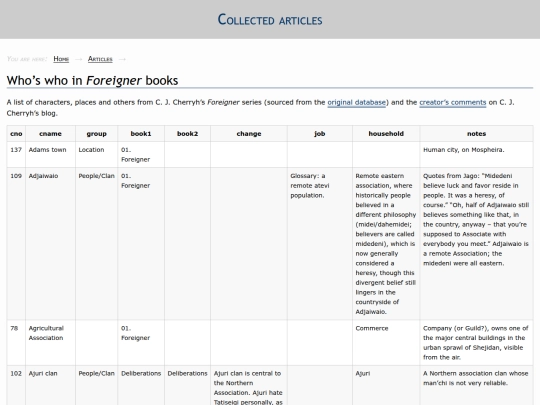The height and width of the screenshot is (405, 540).
Task: Follow the 'original database' link
Action: [x=356, y=102]
